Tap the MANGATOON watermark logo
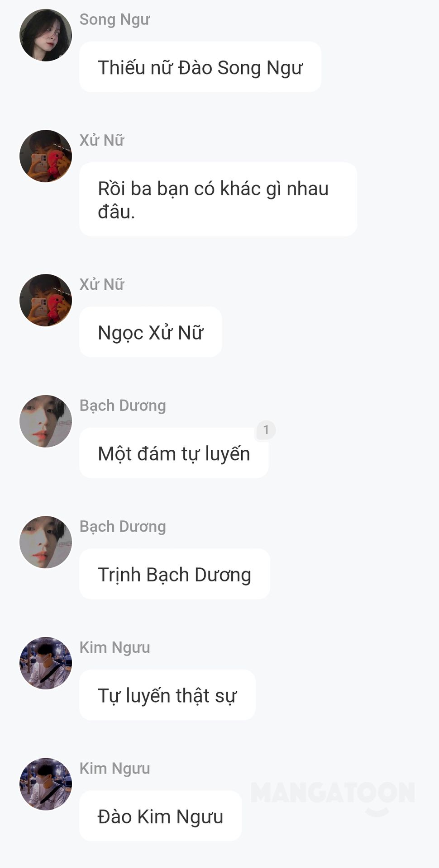The image size is (439, 868). (333, 797)
